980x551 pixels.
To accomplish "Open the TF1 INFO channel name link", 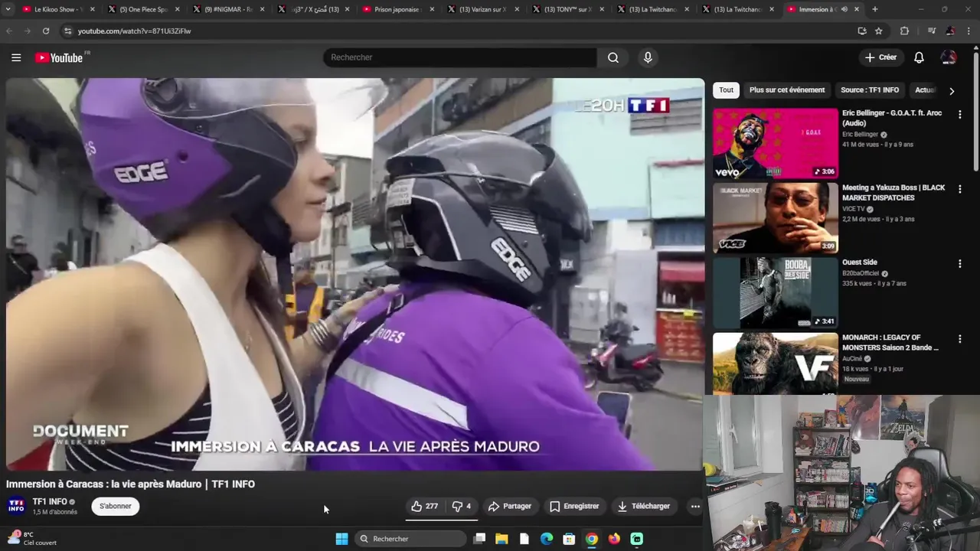I will [x=50, y=501].
